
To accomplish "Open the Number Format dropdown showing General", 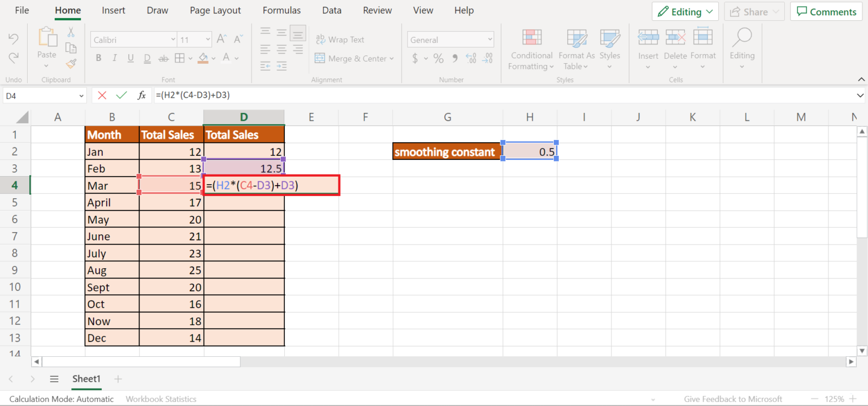I will click(x=450, y=39).
